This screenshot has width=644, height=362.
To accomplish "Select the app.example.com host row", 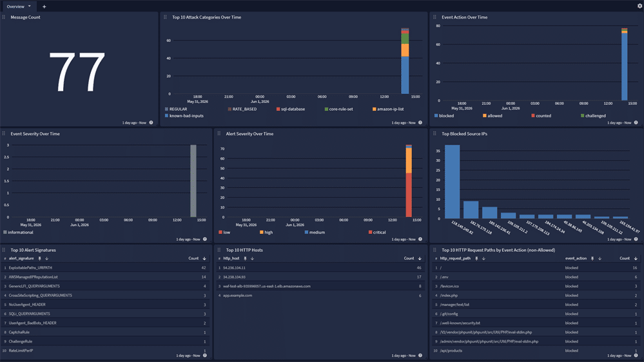I will (320, 296).
